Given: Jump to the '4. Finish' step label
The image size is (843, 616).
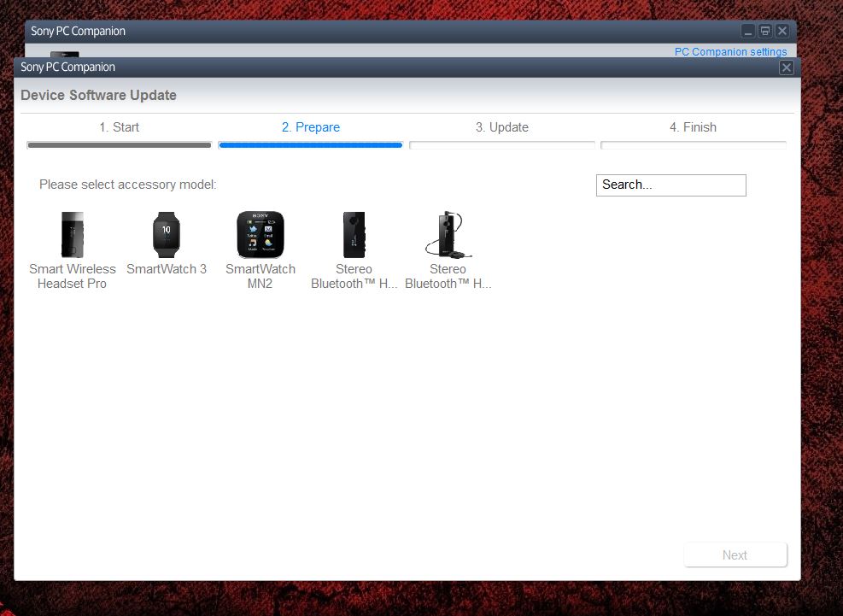Looking at the screenshot, I should click(693, 127).
